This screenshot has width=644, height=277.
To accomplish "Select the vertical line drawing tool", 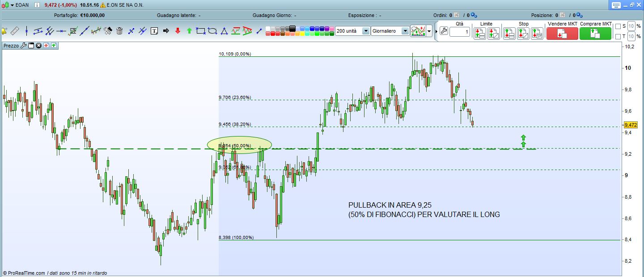I will pyautogui.click(x=26, y=31).
